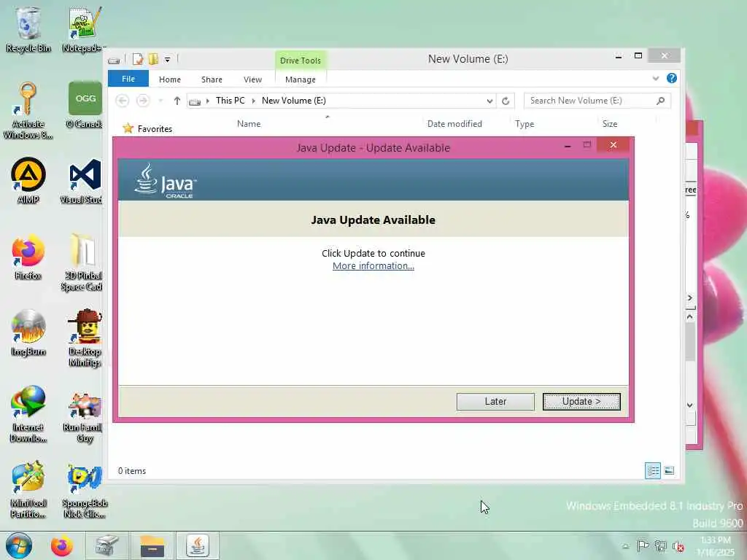Click the New Folder quick access icon
The height and width of the screenshot is (560, 747).
click(153, 59)
